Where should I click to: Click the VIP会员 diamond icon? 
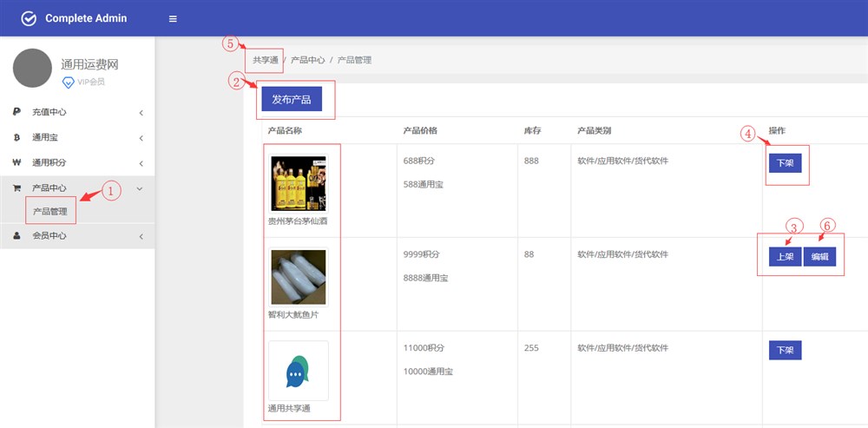(x=68, y=82)
